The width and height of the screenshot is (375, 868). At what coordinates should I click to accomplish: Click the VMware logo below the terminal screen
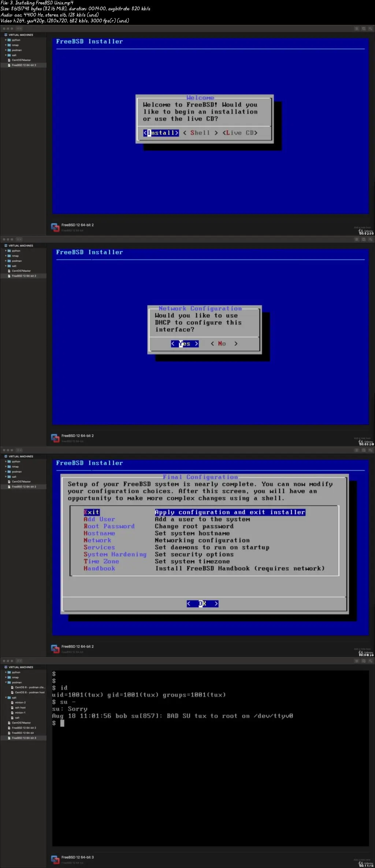click(55, 860)
